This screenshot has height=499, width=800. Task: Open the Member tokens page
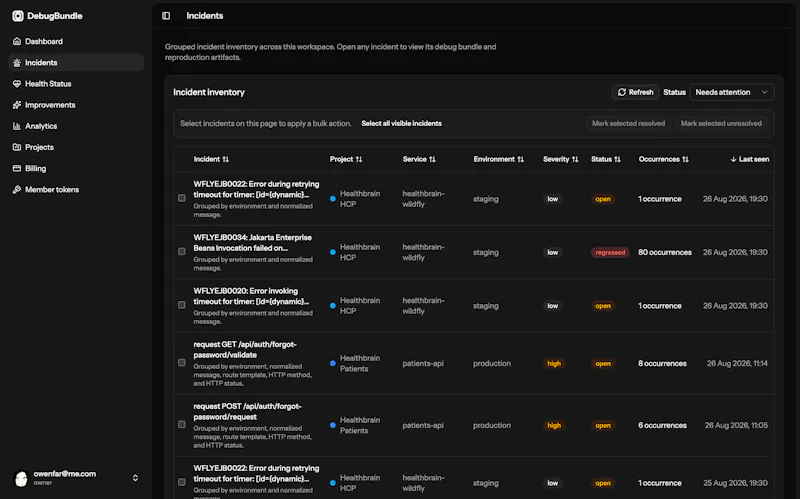pyautogui.click(x=77, y=189)
